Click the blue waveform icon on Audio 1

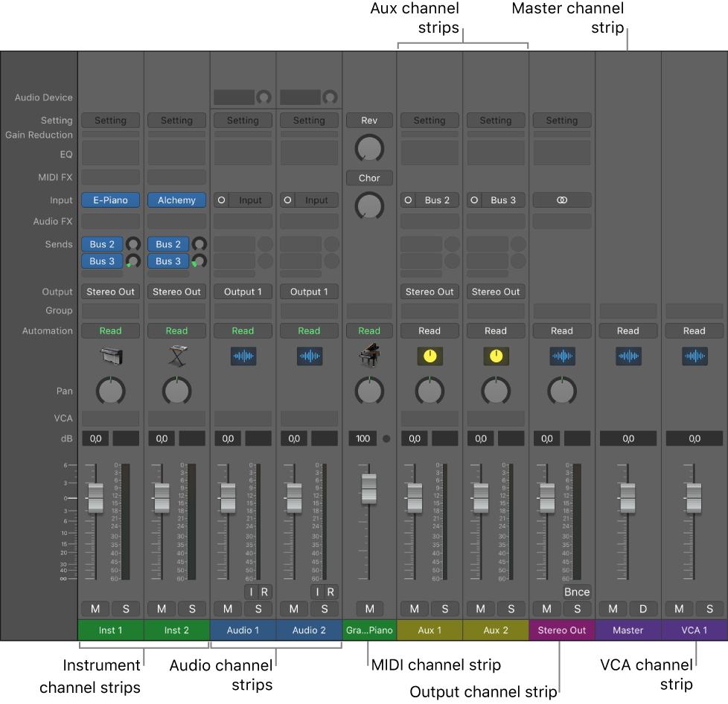click(243, 356)
